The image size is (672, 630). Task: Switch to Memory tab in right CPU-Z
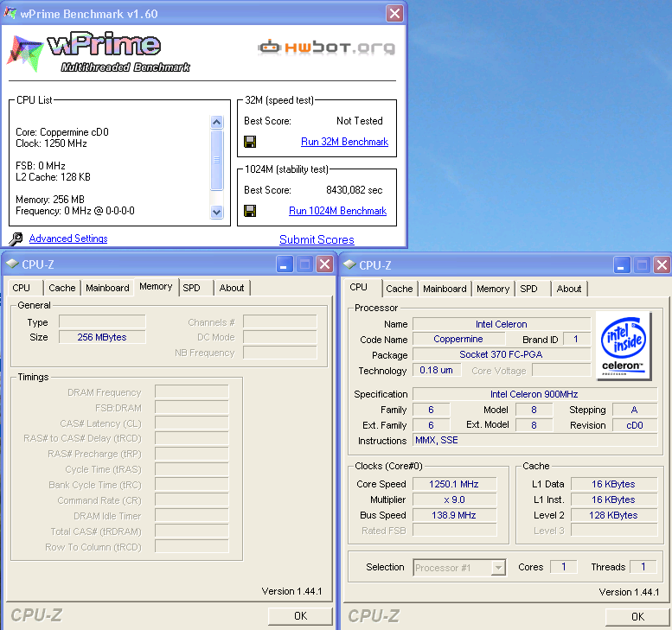(x=493, y=289)
